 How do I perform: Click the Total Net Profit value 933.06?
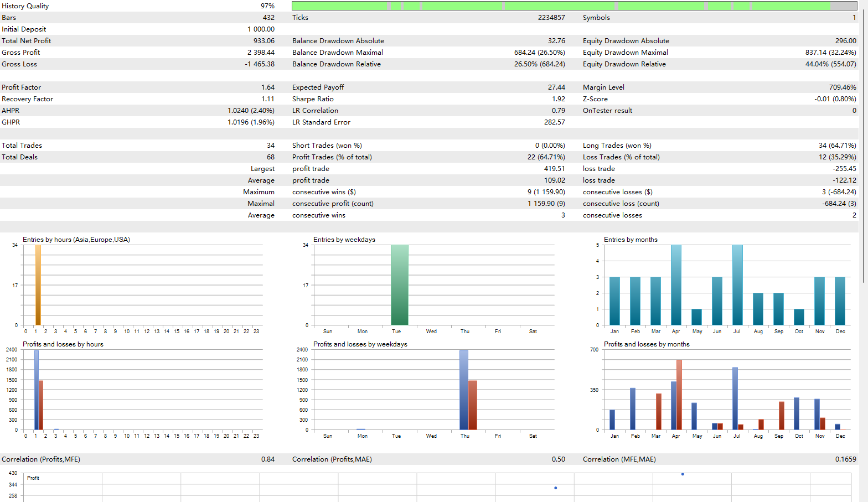click(264, 40)
